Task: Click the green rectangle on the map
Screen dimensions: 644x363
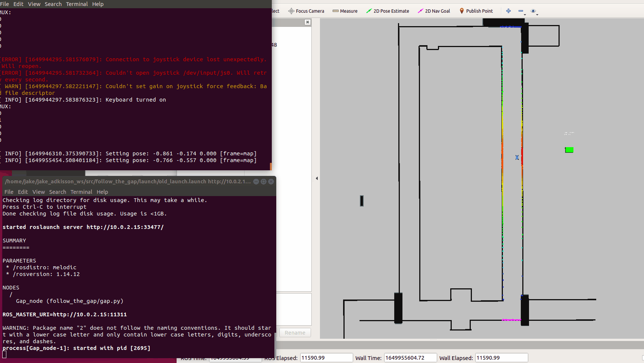Action: [x=569, y=150]
